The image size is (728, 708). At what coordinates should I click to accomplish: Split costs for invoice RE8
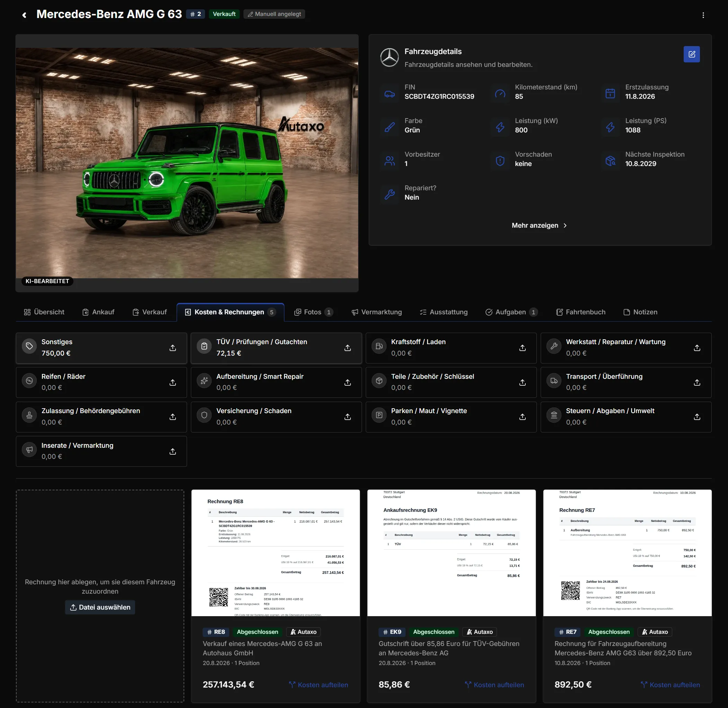[x=319, y=684]
